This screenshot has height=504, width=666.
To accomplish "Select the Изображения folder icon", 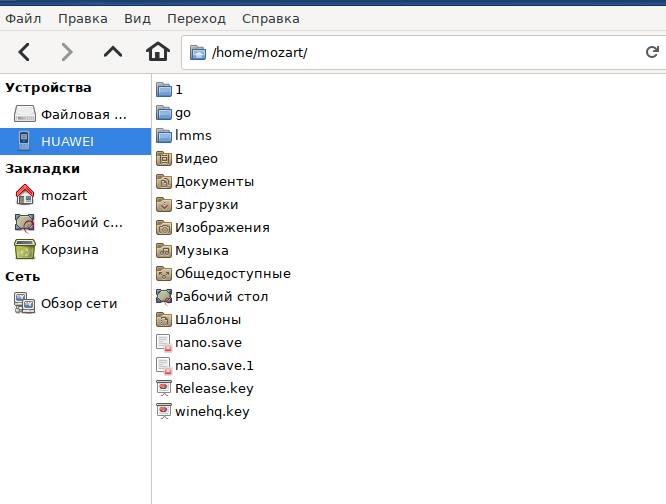I will (164, 228).
